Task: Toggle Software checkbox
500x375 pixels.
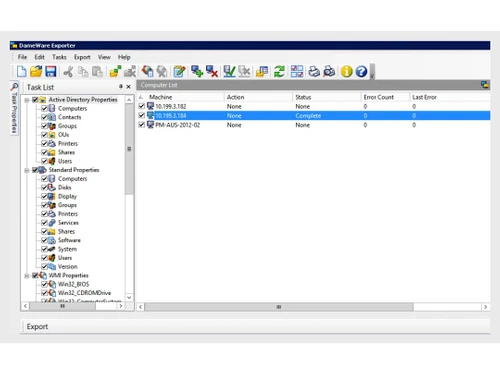Action: point(44,240)
